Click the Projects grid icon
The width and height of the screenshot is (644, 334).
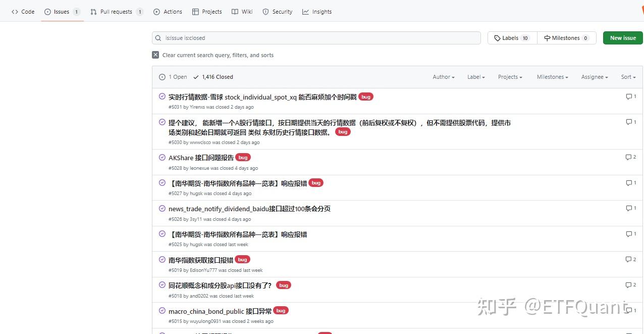click(x=195, y=11)
